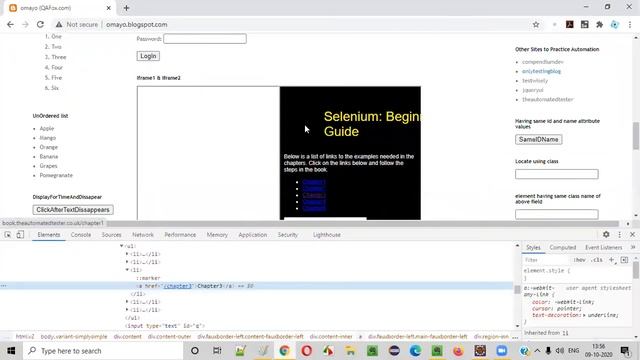
Task: Open the Windows Start menu
Action: (x=11, y=351)
